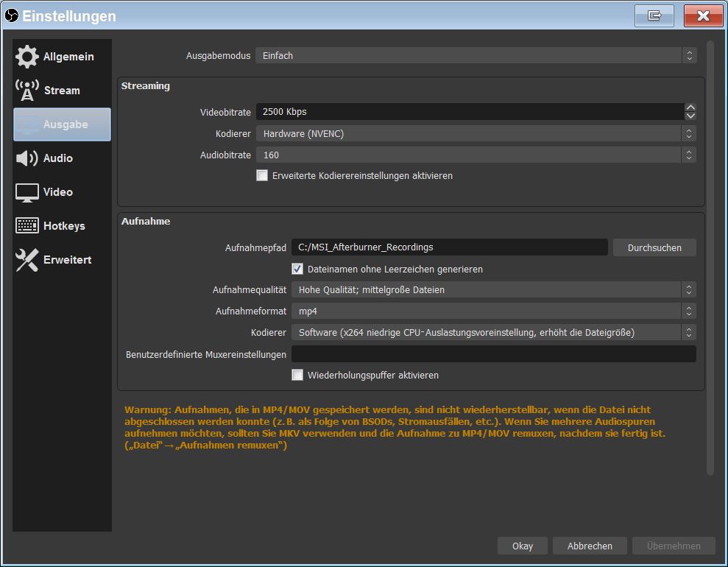Click the Aufnahmeformat label
The image size is (728, 567).
click(x=251, y=311)
